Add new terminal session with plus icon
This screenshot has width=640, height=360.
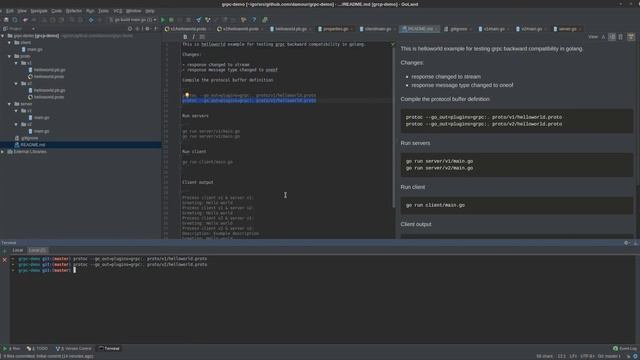pyautogui.click(x=4, y=251)
